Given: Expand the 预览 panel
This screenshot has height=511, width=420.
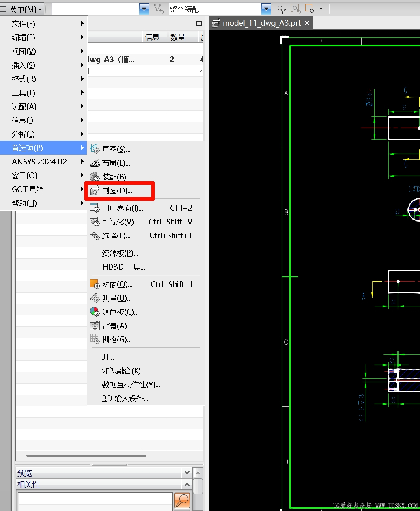Looking at the screenshot, I should click(x=187, y=473).
